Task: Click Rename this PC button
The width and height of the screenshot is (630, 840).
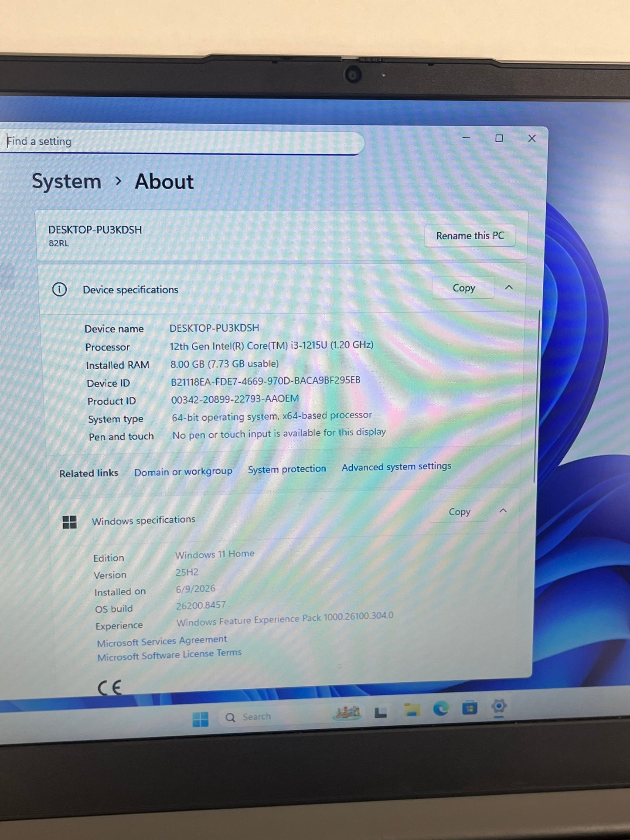Action: tap(470, 236)
